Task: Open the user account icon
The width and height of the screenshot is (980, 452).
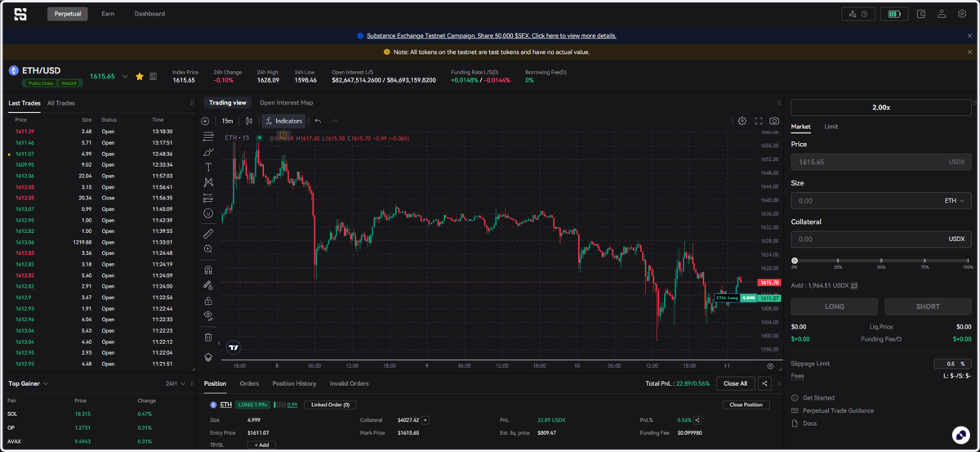Action: 942,14
